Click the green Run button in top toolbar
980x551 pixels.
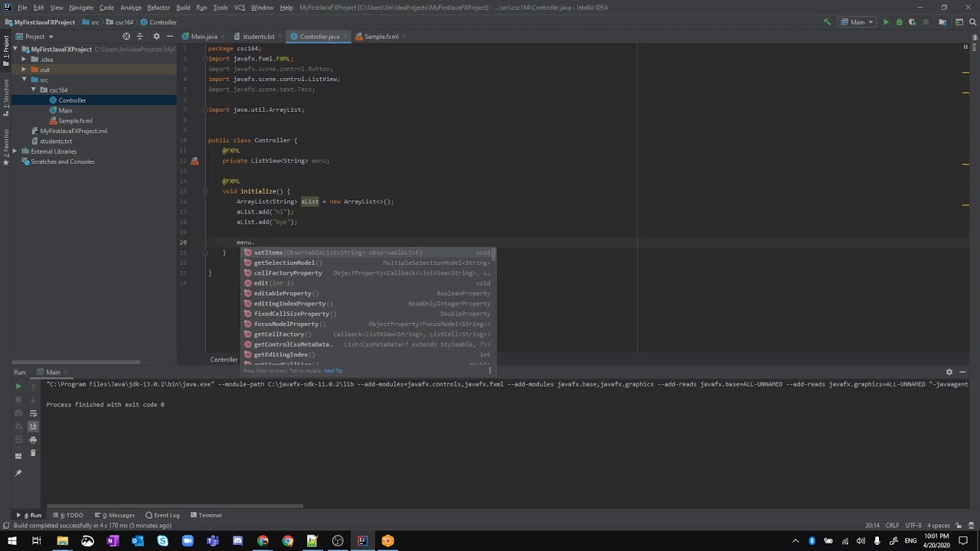coord(886,22)
